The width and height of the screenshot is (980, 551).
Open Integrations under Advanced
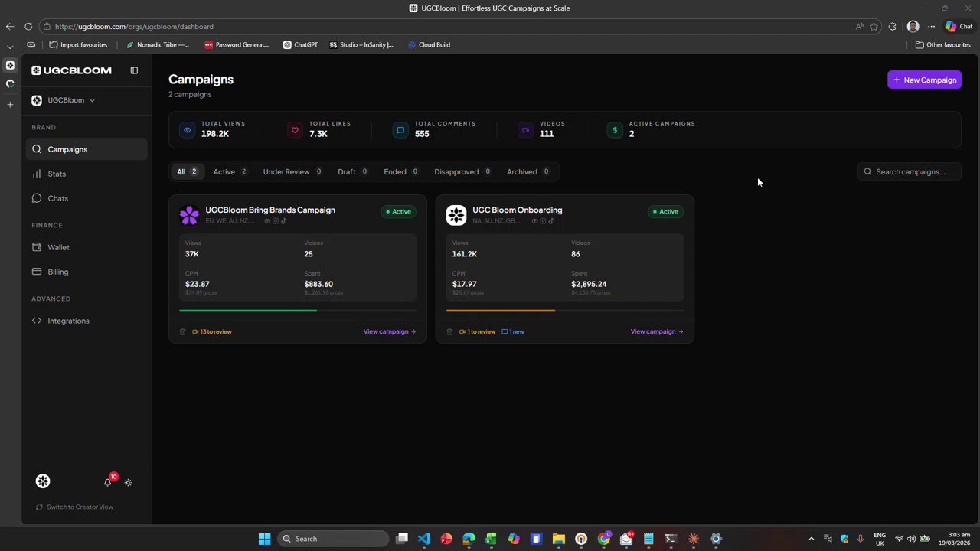point(87,321)
